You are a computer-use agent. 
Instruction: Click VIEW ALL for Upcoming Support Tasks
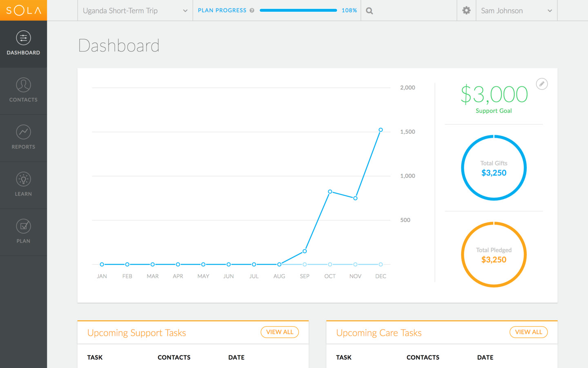click(280, 332)
